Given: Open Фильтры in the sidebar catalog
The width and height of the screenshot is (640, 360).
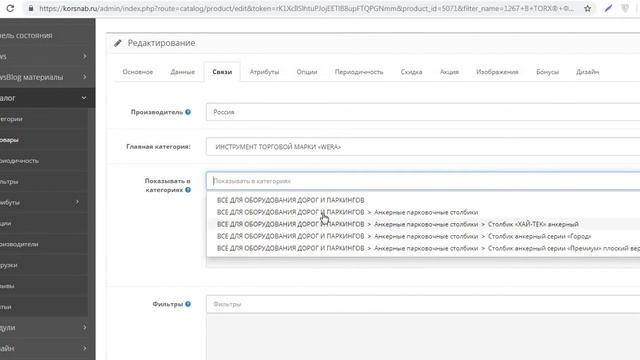Looking at the screenshot, I should click(x=9, y=182).
